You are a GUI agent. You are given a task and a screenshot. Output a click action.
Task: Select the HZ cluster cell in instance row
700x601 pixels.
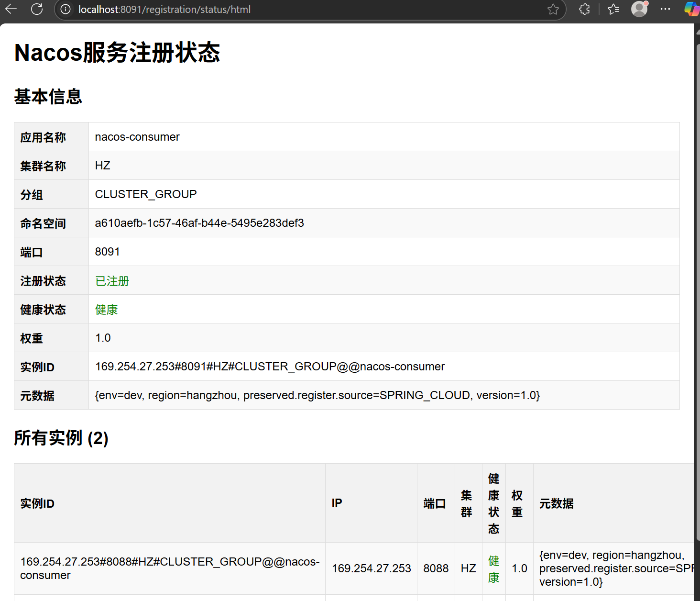469,568
